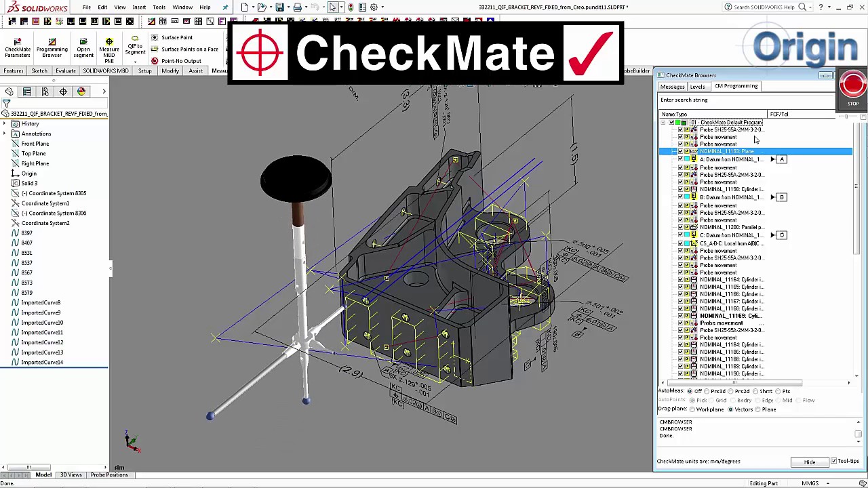Launch the Programming Browser tool
868x488 pixels.
click(x=52, y=47)
